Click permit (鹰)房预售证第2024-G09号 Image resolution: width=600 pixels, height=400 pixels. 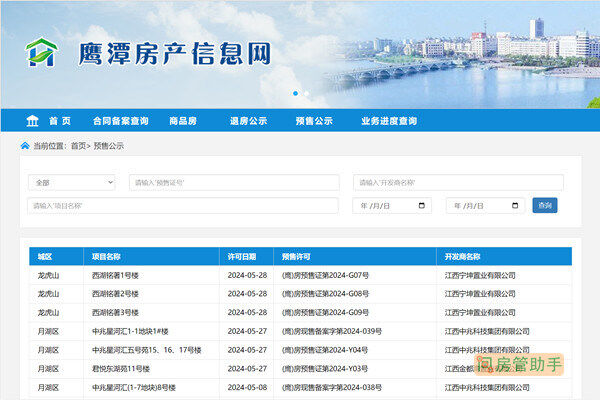click(x=325, y=313)
